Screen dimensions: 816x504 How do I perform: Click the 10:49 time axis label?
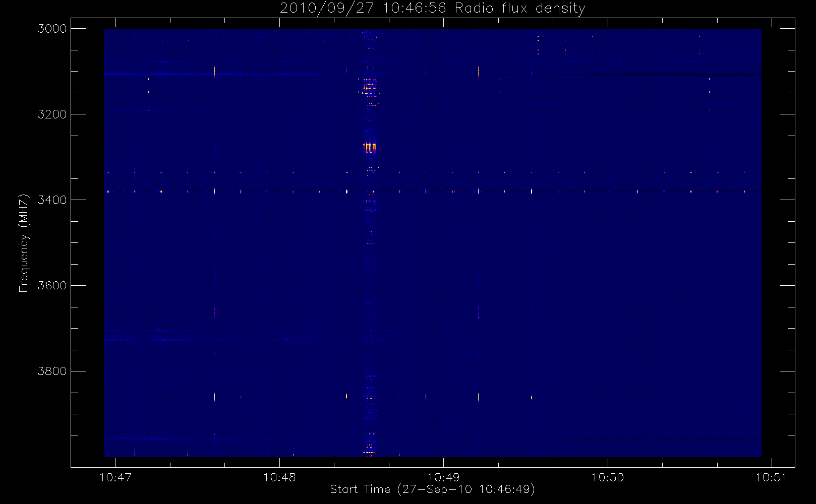tap(444, 477)
